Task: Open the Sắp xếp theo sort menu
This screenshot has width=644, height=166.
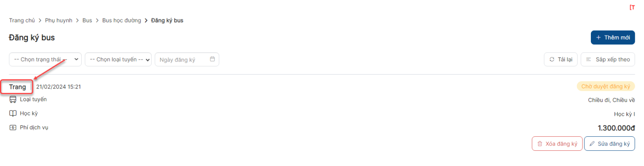Action: click(x=608, y=59)
